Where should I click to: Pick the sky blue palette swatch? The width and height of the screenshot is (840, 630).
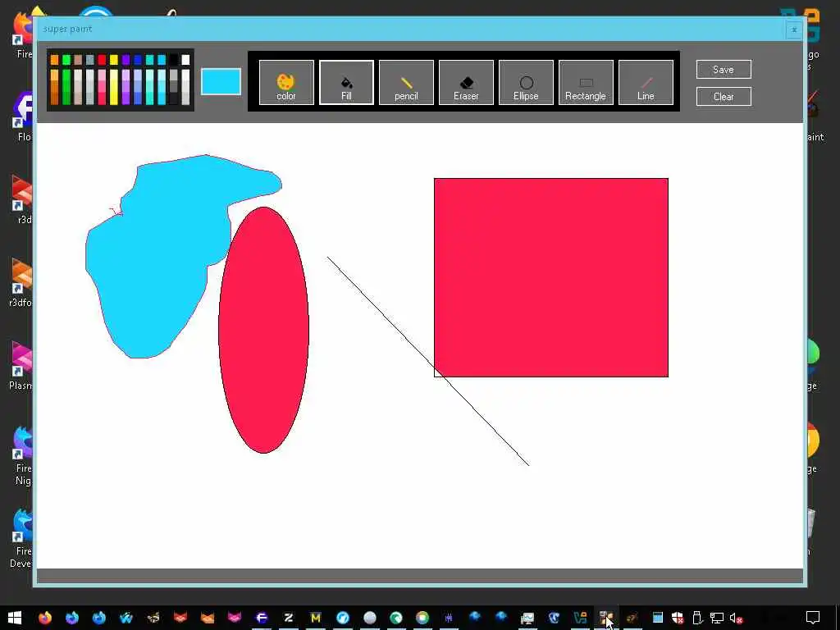(x=162, y=59)
